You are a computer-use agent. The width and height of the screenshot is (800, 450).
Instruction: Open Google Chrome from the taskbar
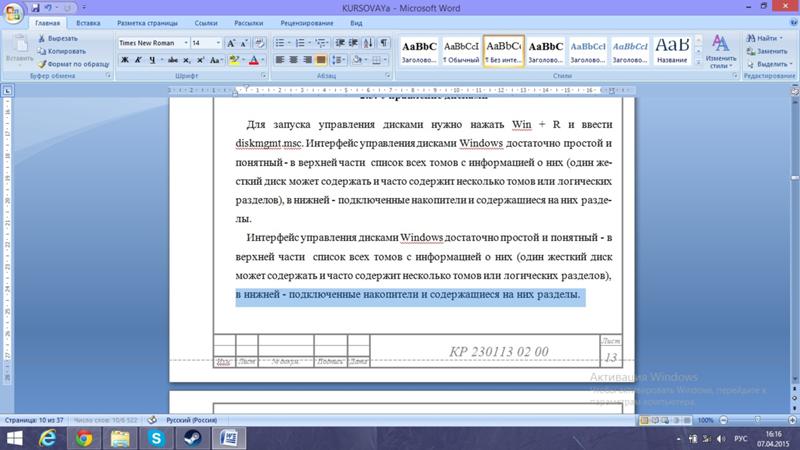(83, 438)
